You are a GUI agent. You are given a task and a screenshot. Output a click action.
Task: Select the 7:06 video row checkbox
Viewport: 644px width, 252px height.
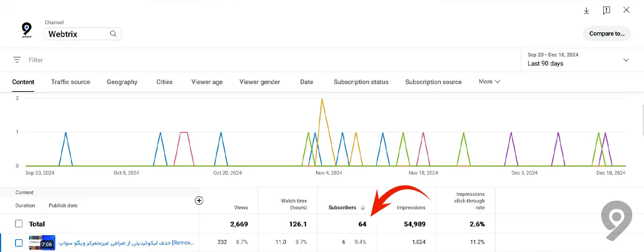[x=19, y=243]
